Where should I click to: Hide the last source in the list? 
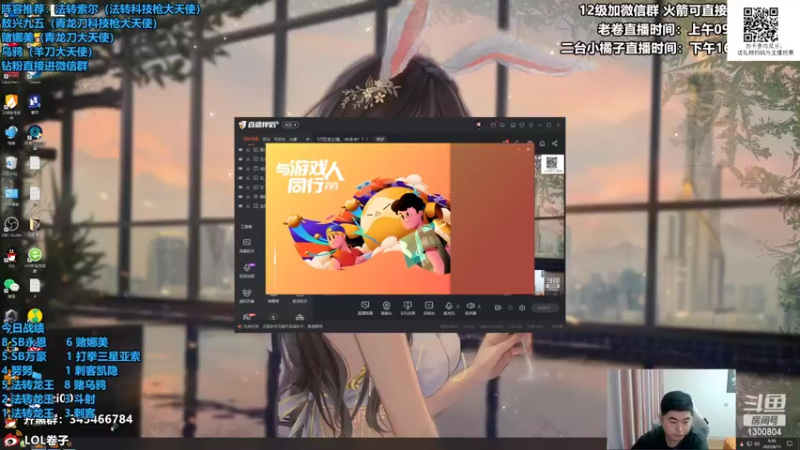coord(241,206)
